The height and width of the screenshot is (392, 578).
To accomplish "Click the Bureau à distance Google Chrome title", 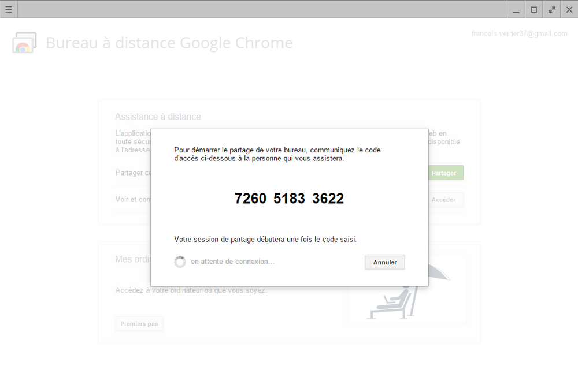I will pyautogui.click(x=169, y=43).
